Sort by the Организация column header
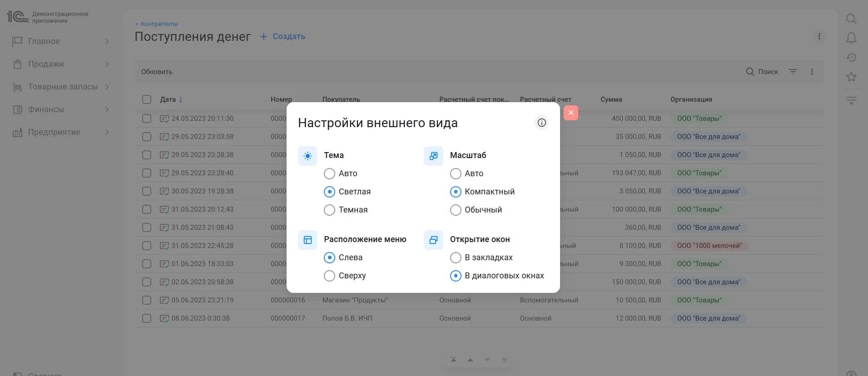 point(691,99)
